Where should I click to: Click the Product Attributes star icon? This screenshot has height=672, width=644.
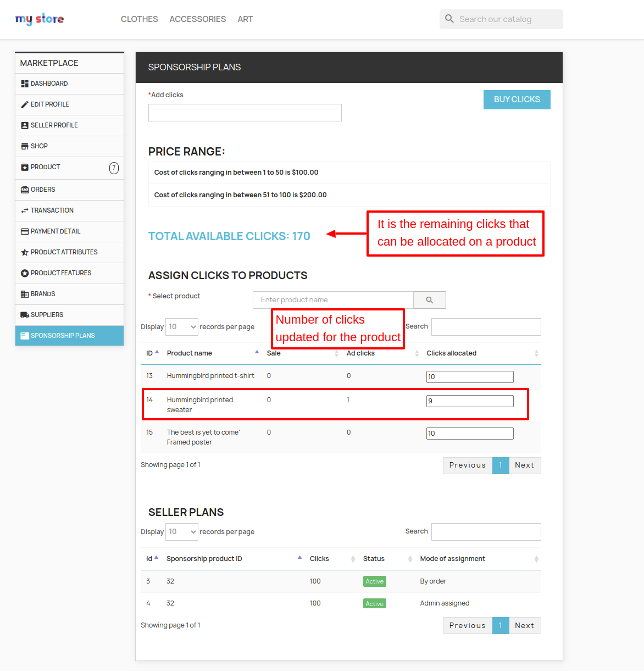coord(25,252)
